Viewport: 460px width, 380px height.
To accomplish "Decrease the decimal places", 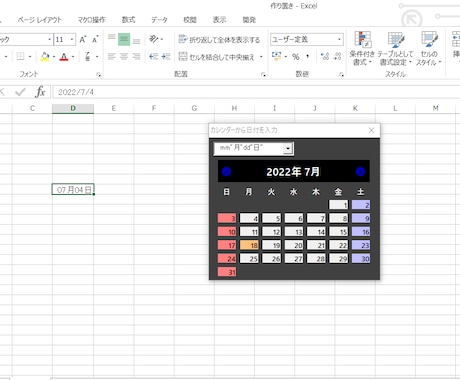I will click(x=337, y=56).
